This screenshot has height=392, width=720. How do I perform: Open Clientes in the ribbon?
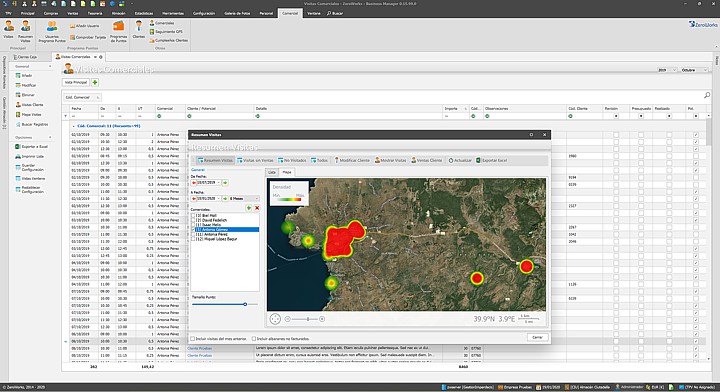tap(139, 29)
